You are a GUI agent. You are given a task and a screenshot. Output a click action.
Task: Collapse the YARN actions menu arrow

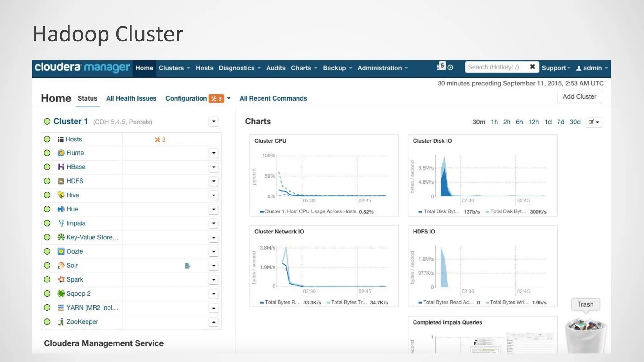coord(214,308)
